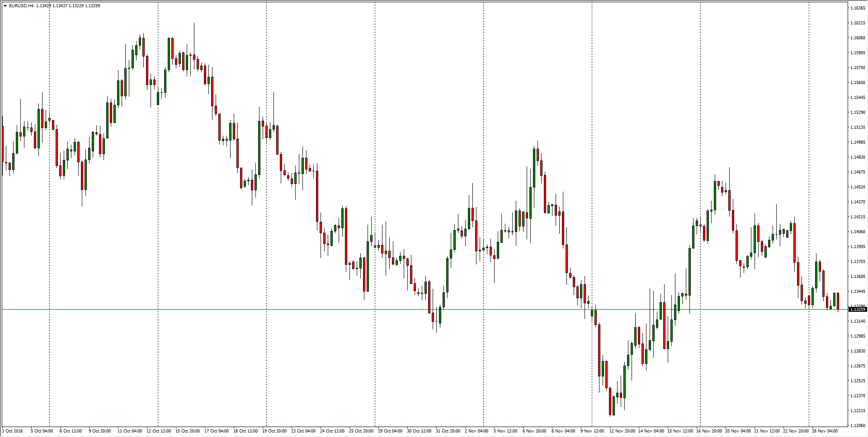Click the 23 Oct 04:00 time label
Screen dimensions: 868x437
(303, 431)
